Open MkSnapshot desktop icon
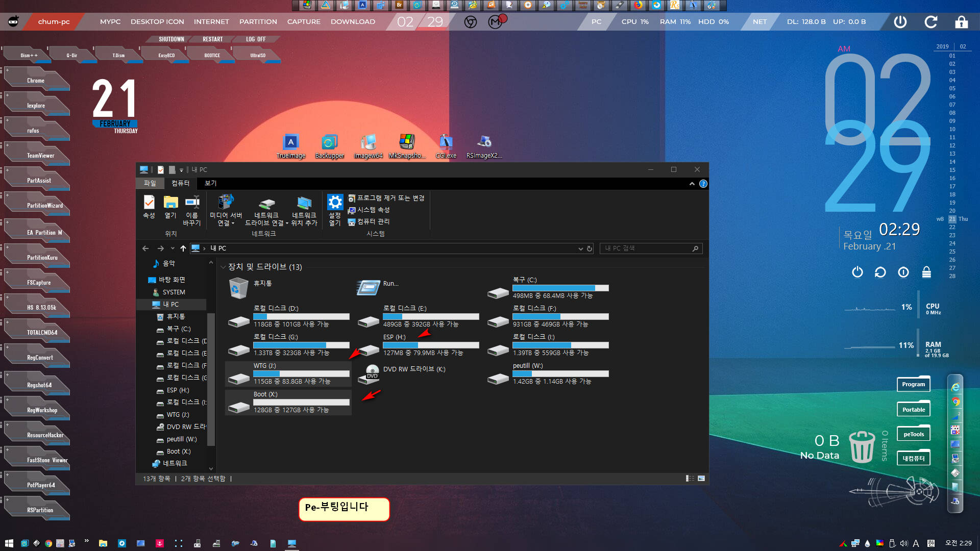This screenshot has width=980, height=551. point(406,146)
